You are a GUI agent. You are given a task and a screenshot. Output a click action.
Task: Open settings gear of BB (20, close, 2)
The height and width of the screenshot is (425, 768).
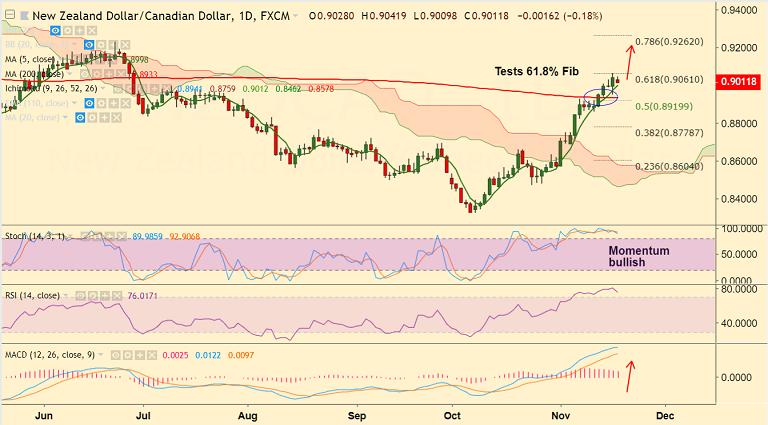click(x=101, y=45)
